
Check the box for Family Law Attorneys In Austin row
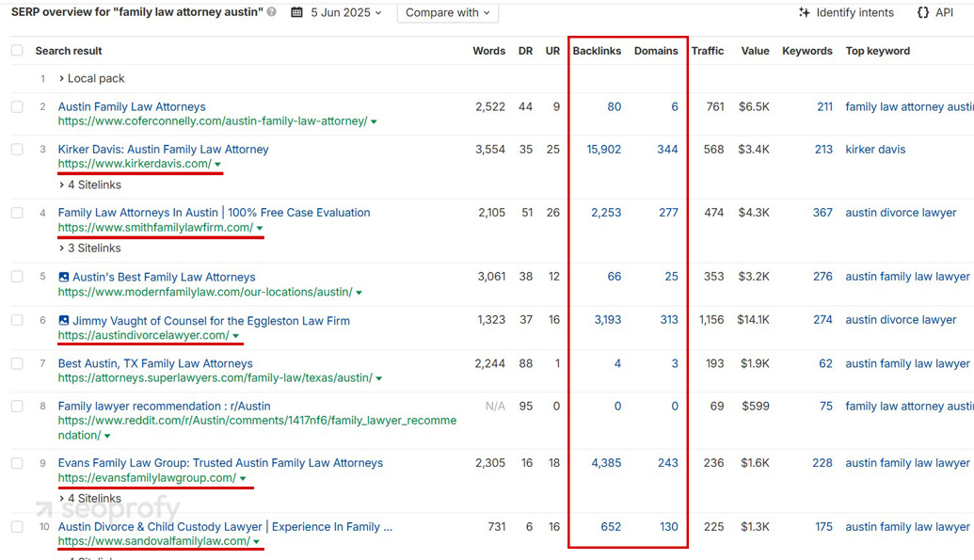[x=17, y=213]
